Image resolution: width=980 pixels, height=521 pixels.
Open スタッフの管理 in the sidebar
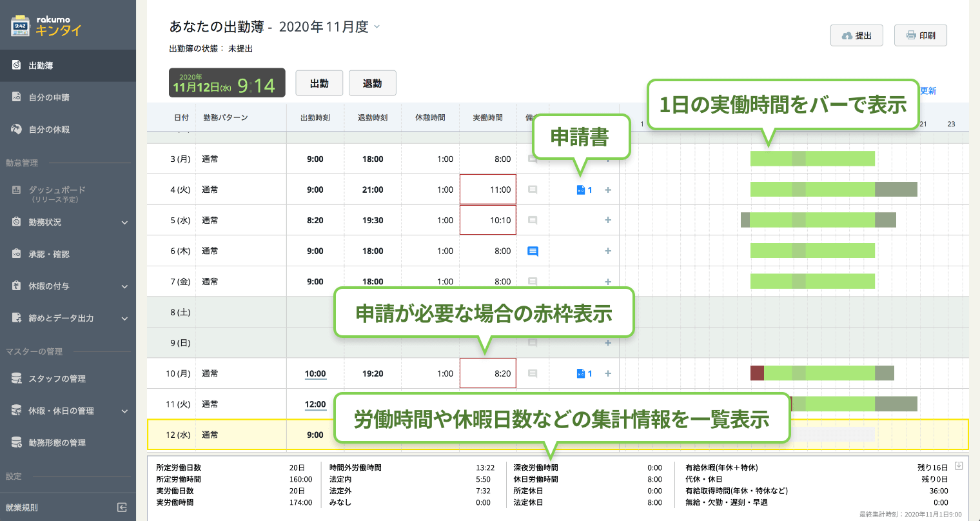68,379
